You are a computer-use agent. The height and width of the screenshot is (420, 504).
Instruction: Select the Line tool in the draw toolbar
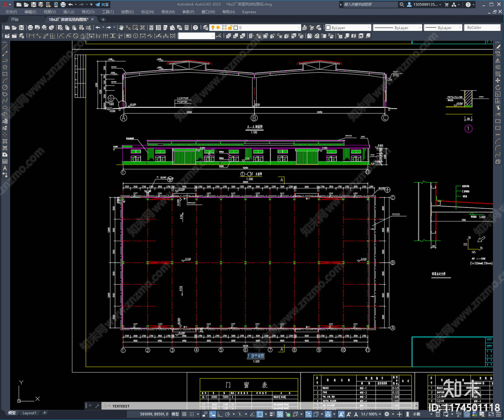pyautogui.click(x=5, y=47)
